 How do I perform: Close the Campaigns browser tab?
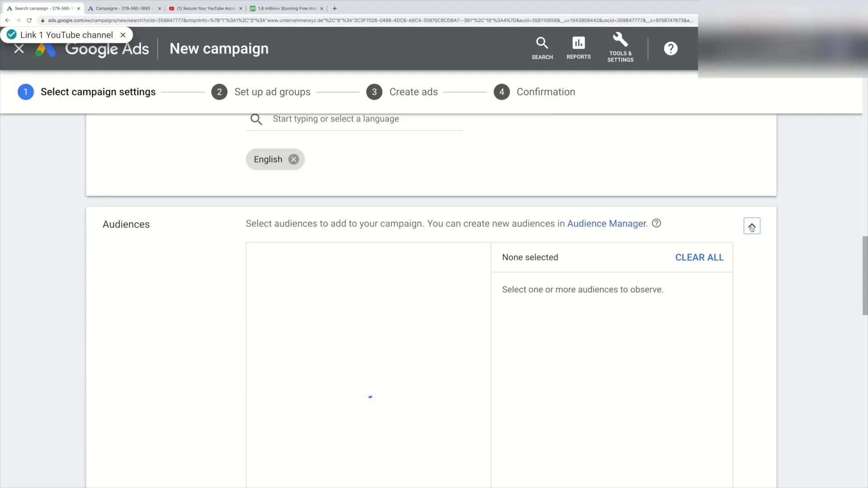point(160,9)
